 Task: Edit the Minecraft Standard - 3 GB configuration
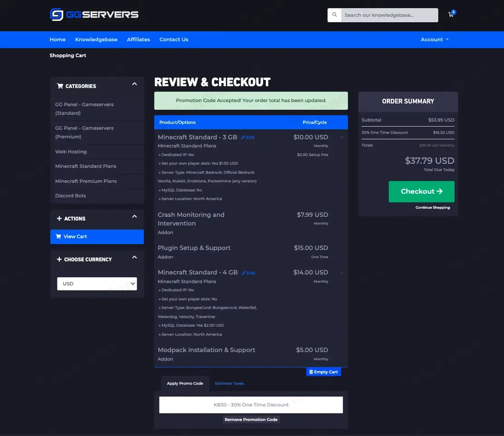point(248,137)
